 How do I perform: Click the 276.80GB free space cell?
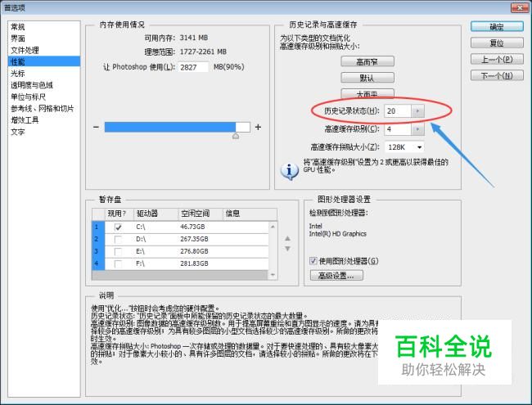click(x=194, y=251)
